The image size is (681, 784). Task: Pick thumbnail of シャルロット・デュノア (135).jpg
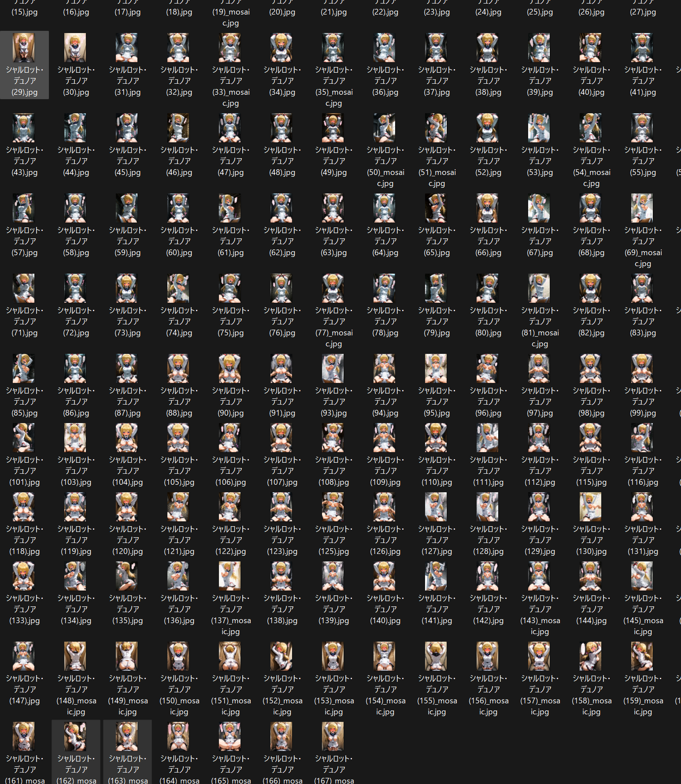click(127, 576)
